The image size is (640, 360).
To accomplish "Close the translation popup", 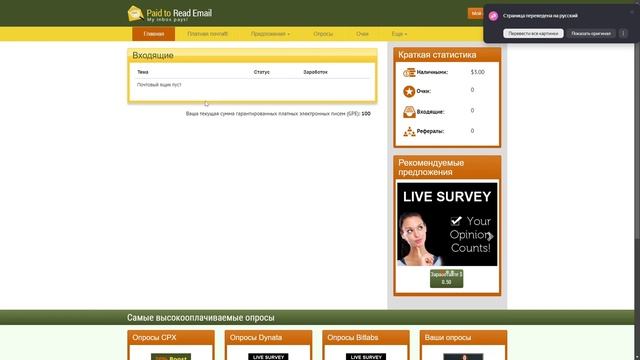I will 631,12.
